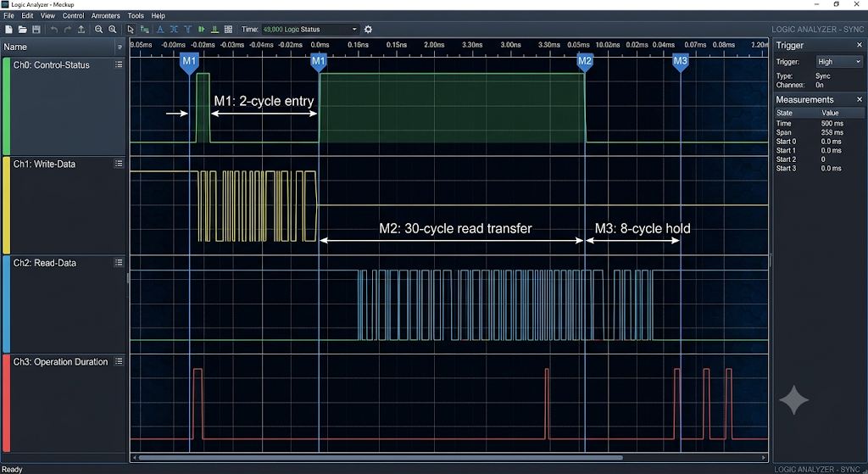Image resolution: width=868 pixels, height=474 pixels.
Task: Click the scrollbar left arrow
Action: tap(133, 458)
